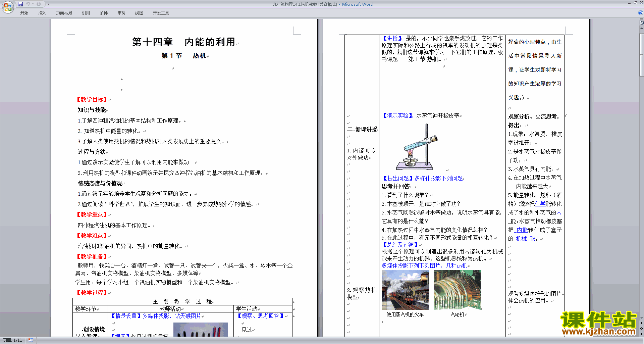Click the 2. 观察热机模型 cell text
The width and height of the screenshot is (644, 344).
pyautogui.click(x=362, y=293)
